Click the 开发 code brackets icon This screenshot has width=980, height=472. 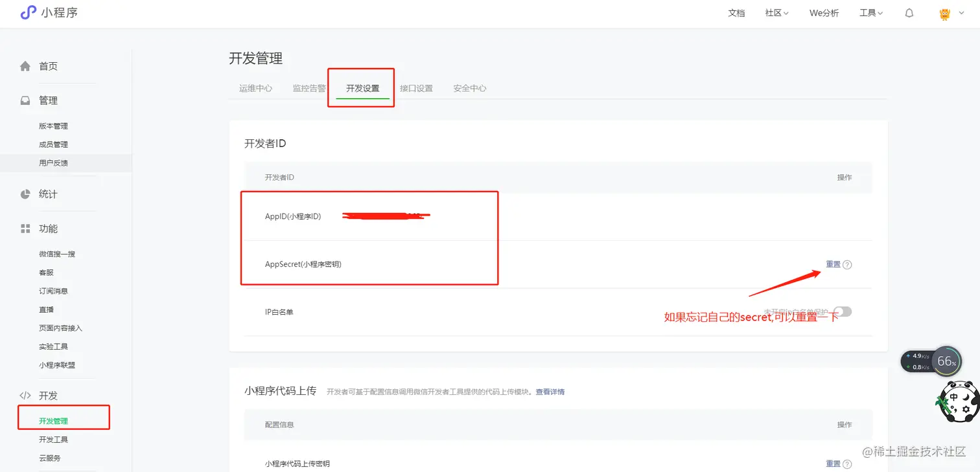[x=25, y=396]
